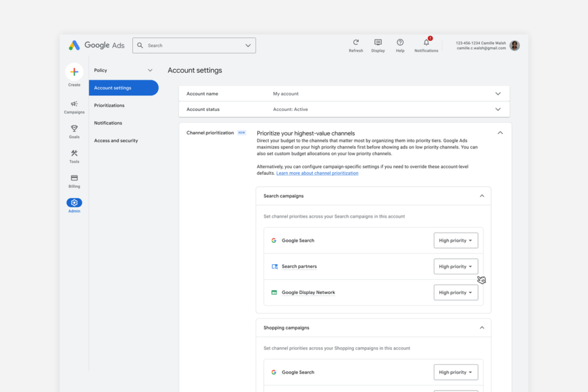The width and height of the screenshot is (588, 392).
Task: Open Search partners priority dropdown
Action: pyautogui.click(x=455, y=266)
